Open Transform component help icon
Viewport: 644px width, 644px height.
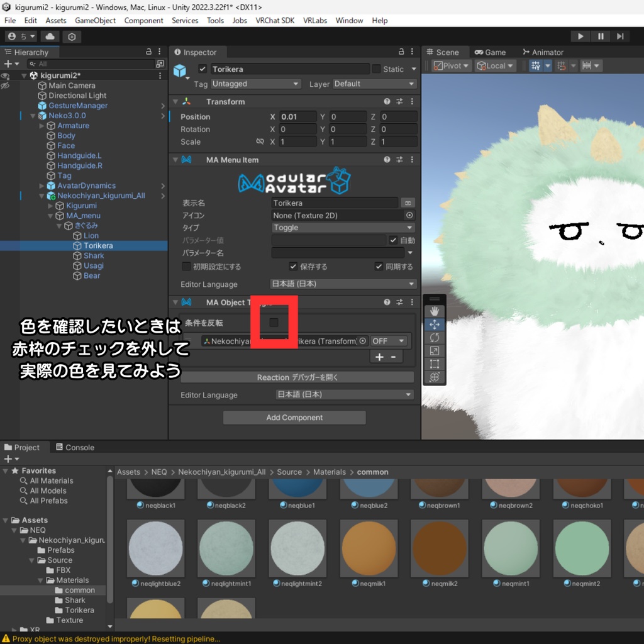click(387, 101)
